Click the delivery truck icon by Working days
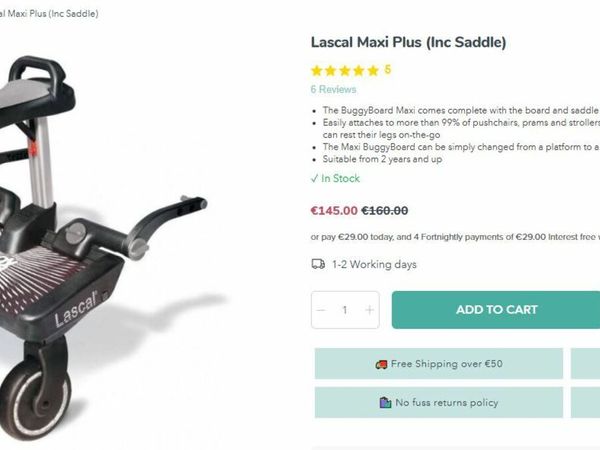Viewport: 600px width, 450px height. 318,265
